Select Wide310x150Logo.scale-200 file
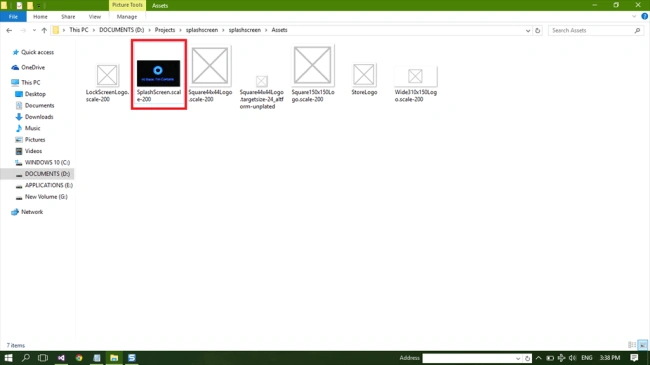Viewport: 650px width, 365px height. (x=415, y=84)
